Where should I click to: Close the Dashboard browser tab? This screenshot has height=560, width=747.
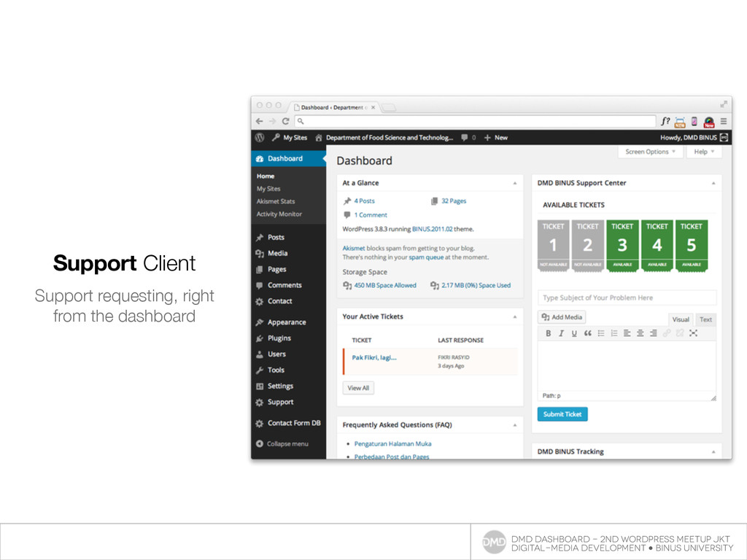[373, 108]
